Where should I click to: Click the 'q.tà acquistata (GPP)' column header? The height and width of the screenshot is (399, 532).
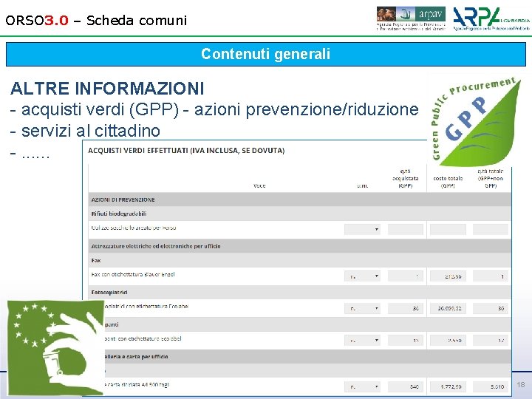[406, 178]
